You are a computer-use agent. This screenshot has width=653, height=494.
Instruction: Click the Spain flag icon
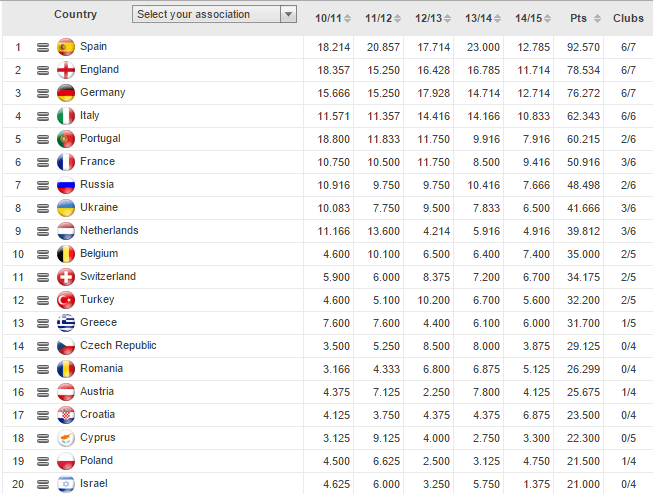point(66,47)
